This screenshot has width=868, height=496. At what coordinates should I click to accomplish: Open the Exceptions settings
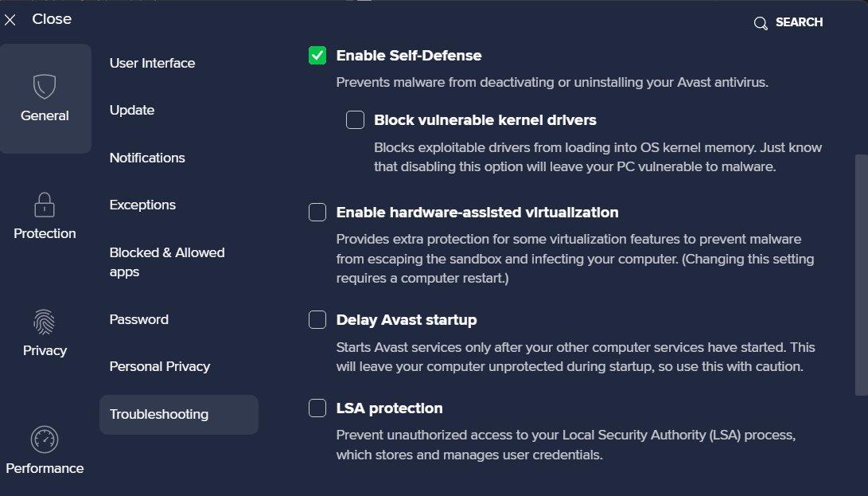[142, 205]
